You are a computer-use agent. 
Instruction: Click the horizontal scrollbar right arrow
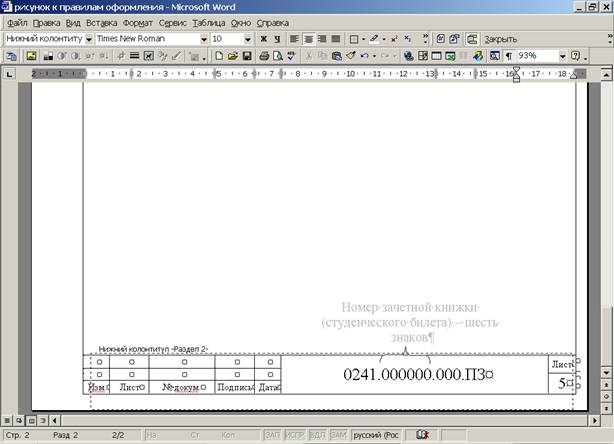(x=595, y=421)
